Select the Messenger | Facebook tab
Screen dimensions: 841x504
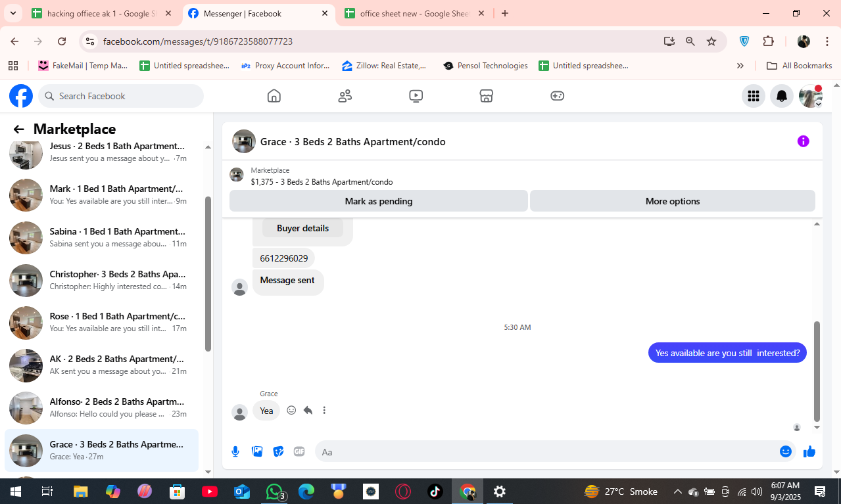tap(258, 13)
